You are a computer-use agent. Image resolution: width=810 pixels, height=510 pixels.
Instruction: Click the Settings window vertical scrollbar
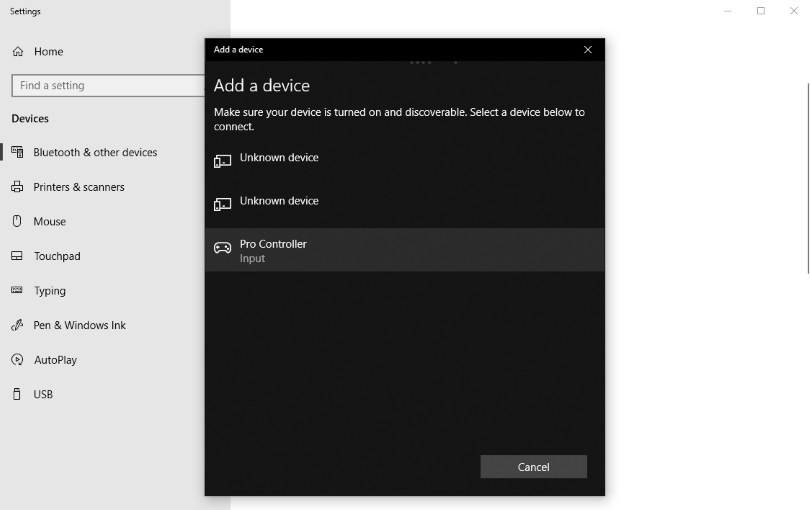point(808,178)
